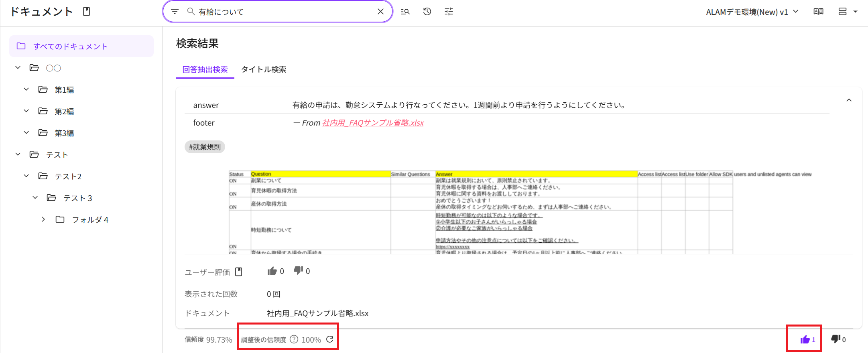Give thumbs up at bottom right

805,339
